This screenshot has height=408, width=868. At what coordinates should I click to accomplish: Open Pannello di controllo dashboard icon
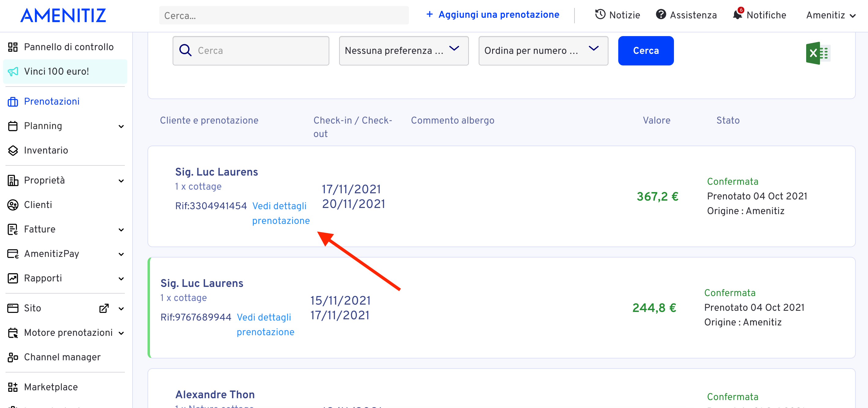(13, 47)
